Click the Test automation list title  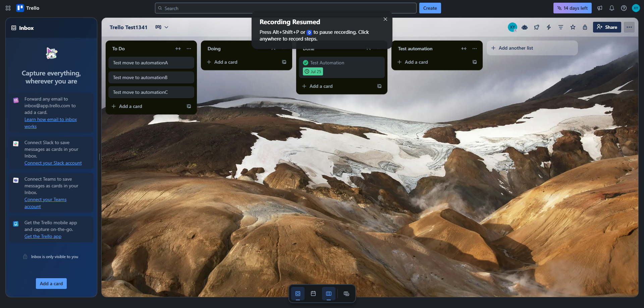[415, 49]
